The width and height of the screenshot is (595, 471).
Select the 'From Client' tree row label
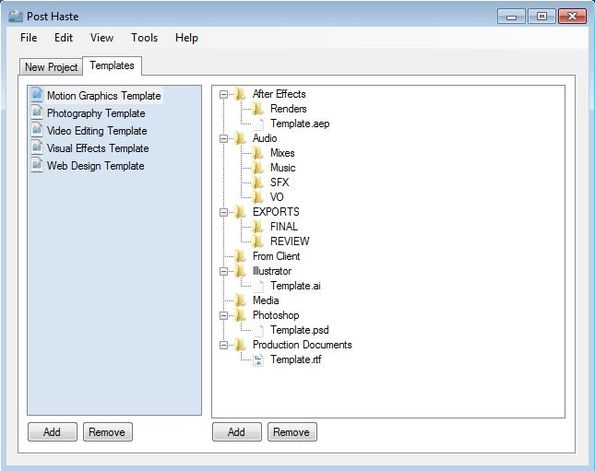(x=276, y=256)
